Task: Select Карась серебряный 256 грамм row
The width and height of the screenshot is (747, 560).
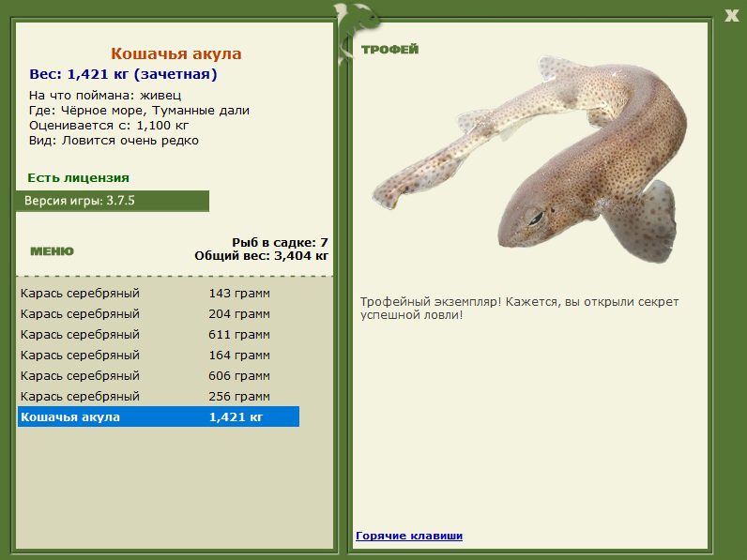Action: coord(159,396)
